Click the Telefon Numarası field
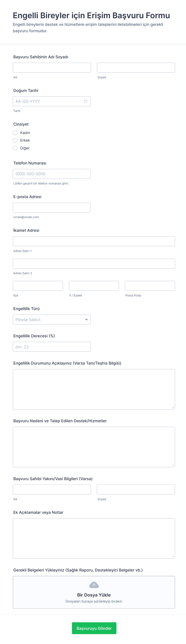Screen dimensions: 186x644 coord(51,174)
